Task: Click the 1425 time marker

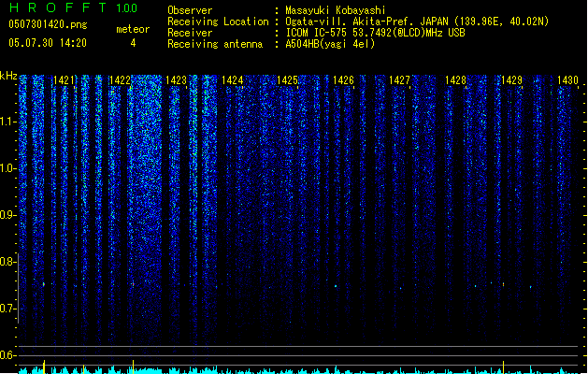Action: click(x=287, y=80)
